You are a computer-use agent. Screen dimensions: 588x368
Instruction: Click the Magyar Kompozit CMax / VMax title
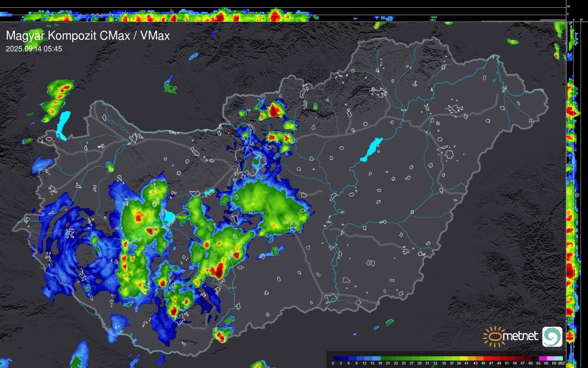[x=88, y=36]
